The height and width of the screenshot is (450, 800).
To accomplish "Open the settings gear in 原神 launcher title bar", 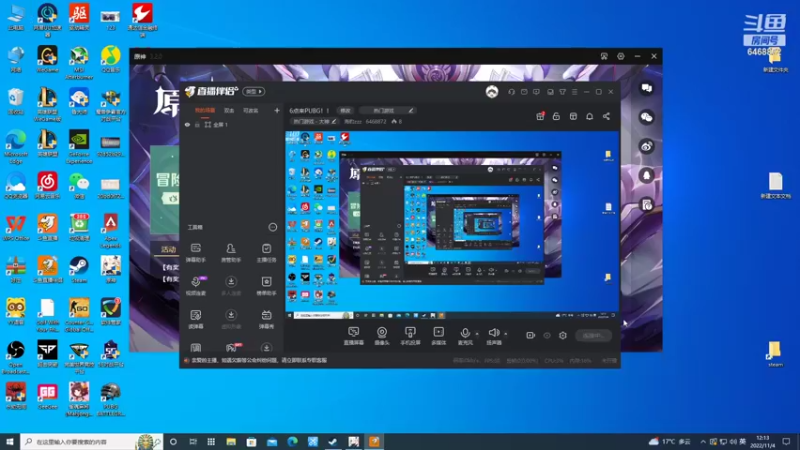I will (620, 56).
